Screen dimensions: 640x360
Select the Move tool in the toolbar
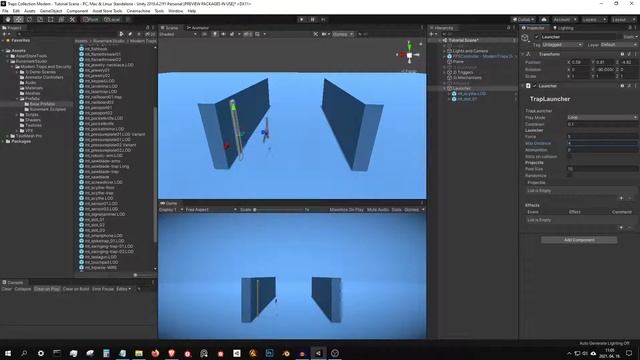coord(18,20)
